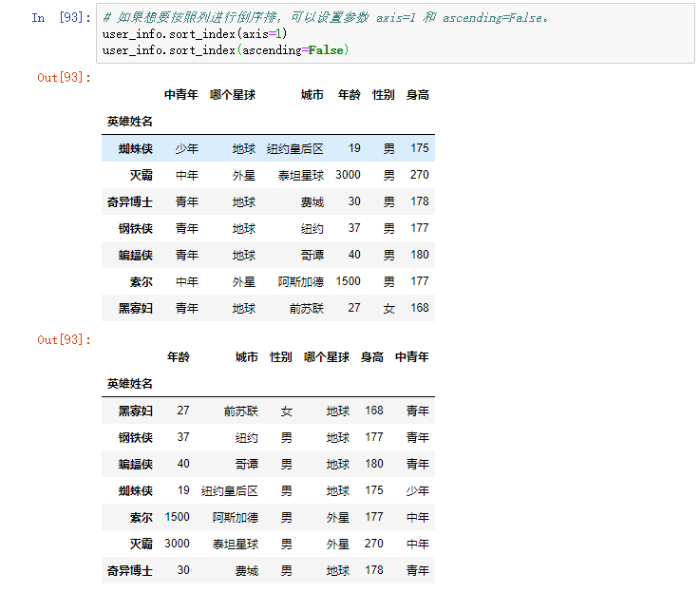Click the 3000 age cell in the first table
This screenshot has width=700, height=593.
[349, 175]
